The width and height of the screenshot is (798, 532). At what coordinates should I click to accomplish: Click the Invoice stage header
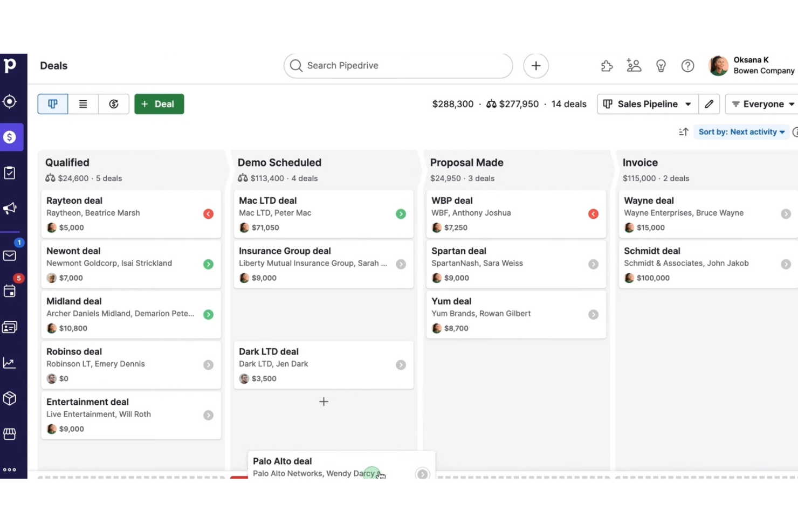pos(640,162)
